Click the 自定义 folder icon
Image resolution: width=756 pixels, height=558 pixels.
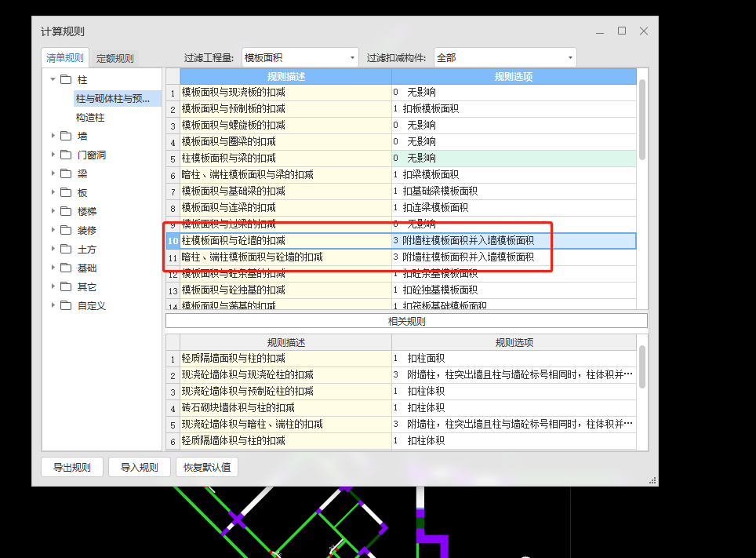[x=66, y=305]
